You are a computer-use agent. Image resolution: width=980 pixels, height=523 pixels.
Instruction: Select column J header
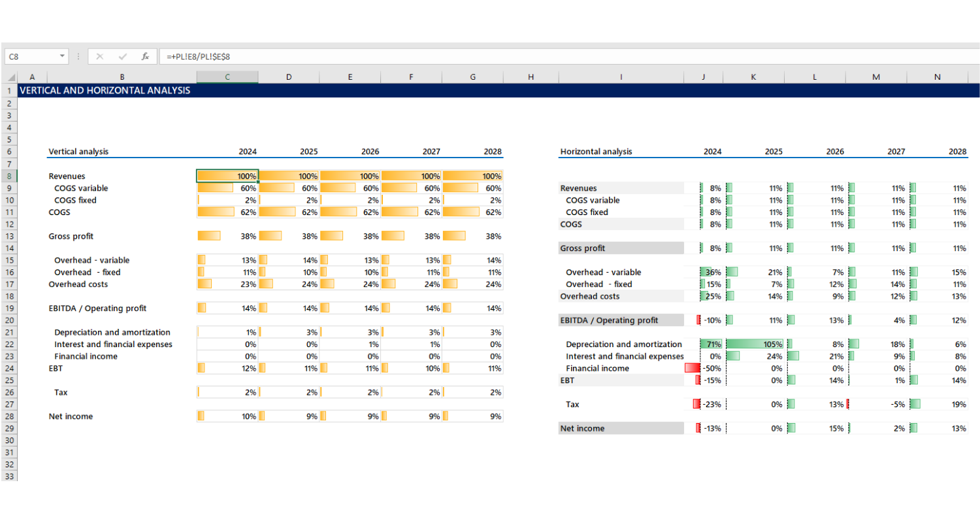click(x=704, y=76)
